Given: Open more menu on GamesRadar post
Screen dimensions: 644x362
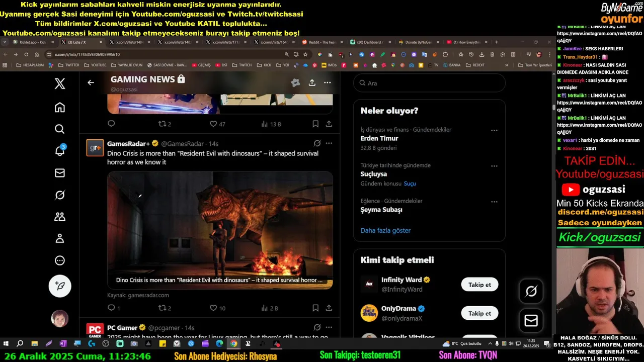Looking at the screenshot, I should point(329,143).
